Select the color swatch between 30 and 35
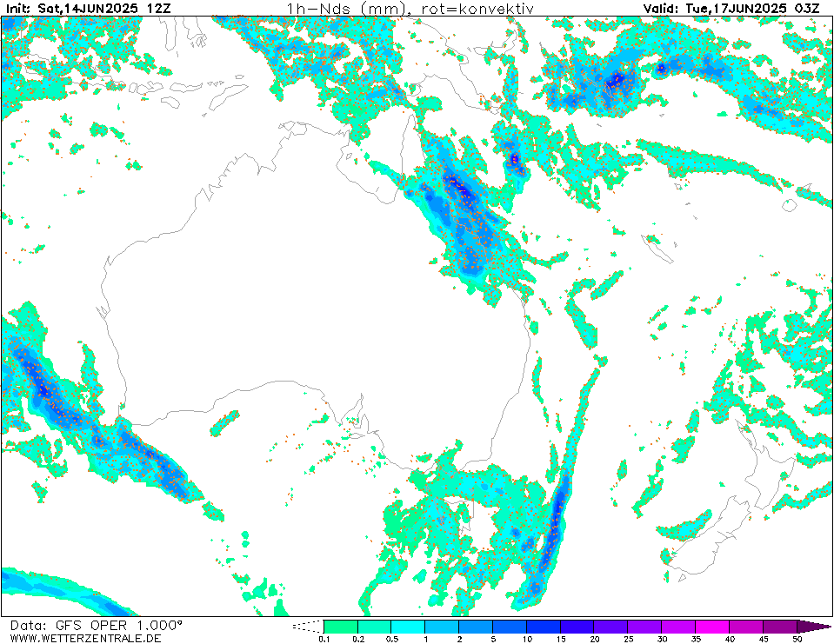 (678, 627)
